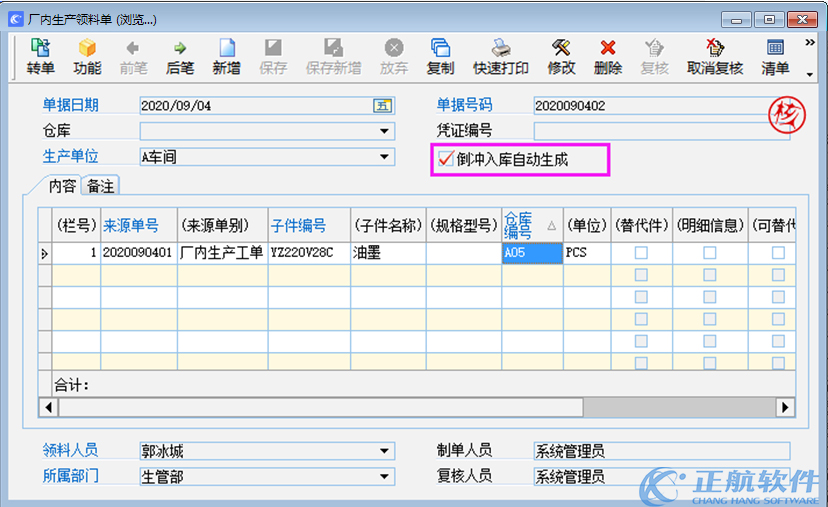The width and height of the screenshot is (828, 507).
Task: Click the 所属部门 label link
Action: 70,476
